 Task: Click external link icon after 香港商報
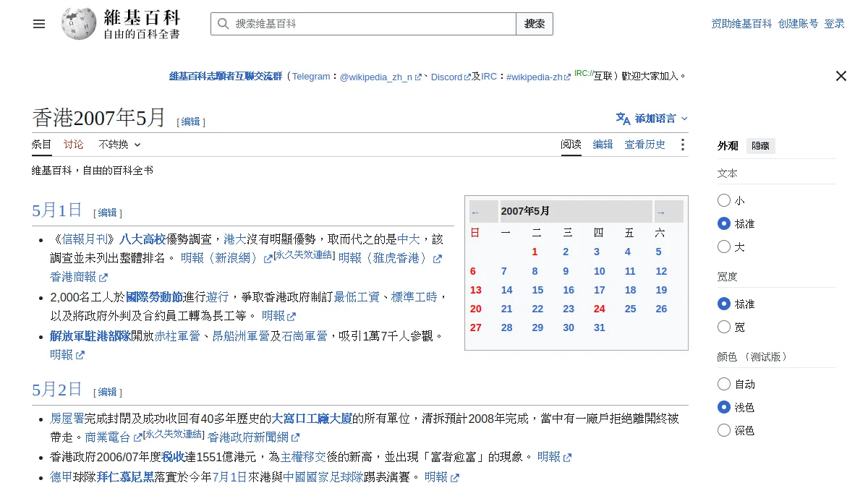(103, 278)
